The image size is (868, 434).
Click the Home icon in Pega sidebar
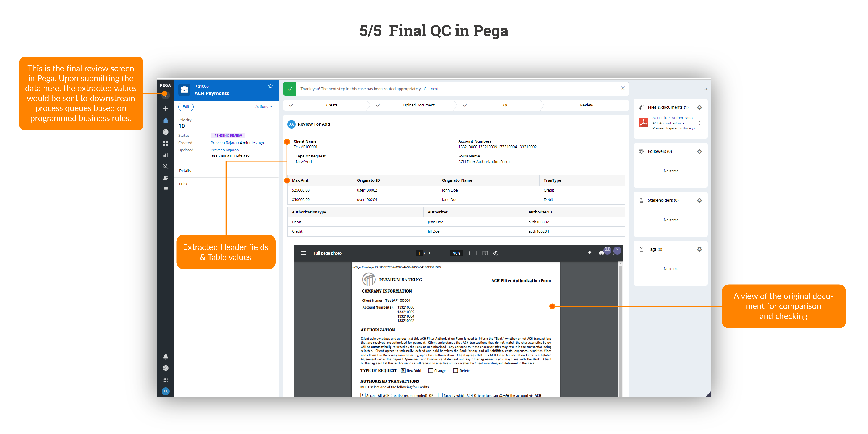pyautogui.click(x=165, y=120)
